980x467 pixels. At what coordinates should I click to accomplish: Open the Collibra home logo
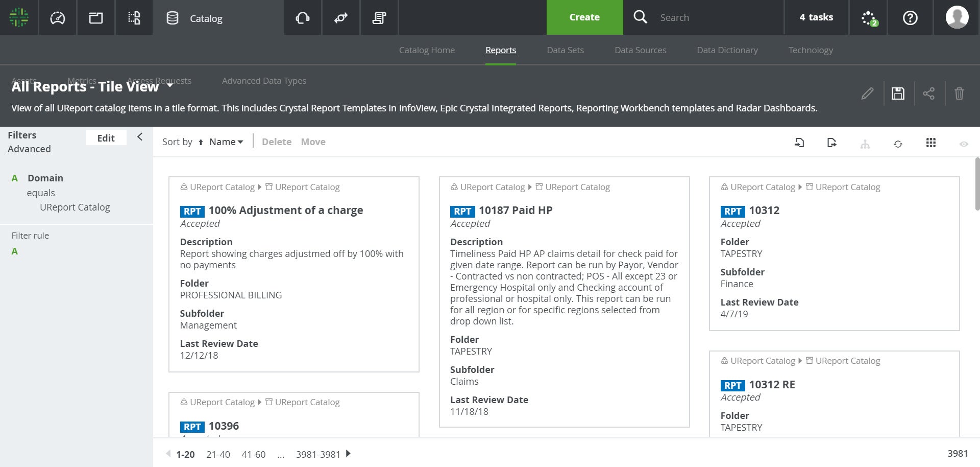click(19, 17)
